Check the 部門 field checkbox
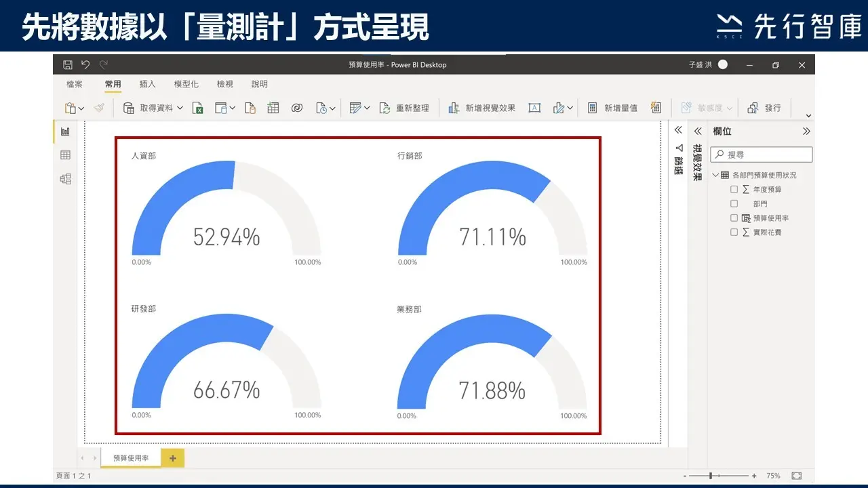868x488 pixels. click(x=734, y=204)
